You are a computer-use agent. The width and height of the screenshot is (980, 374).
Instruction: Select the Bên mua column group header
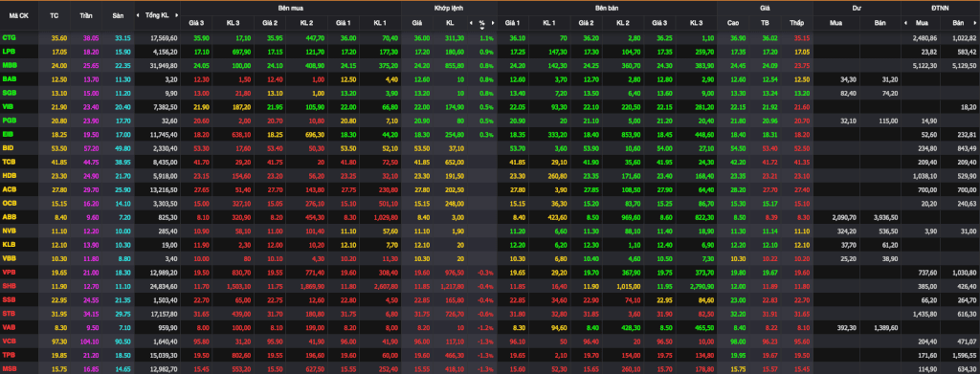pyautogui.click(x=290, y=8)
